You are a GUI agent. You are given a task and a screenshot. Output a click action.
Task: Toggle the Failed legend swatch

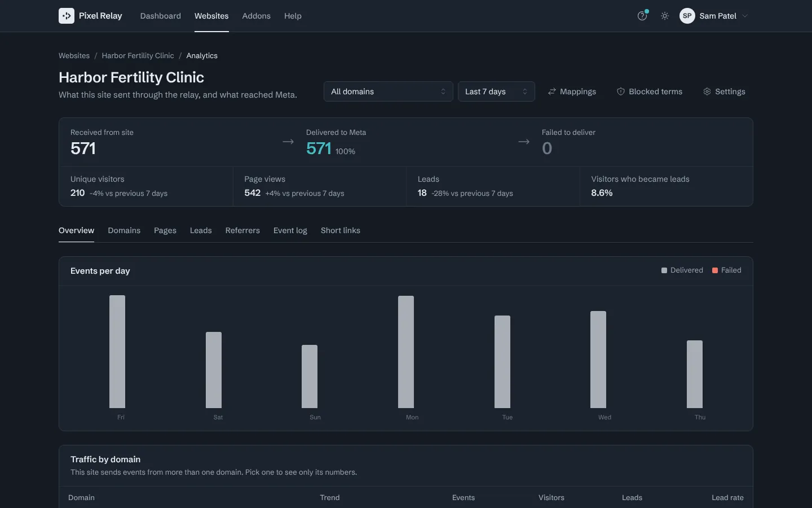pos(715,270)
